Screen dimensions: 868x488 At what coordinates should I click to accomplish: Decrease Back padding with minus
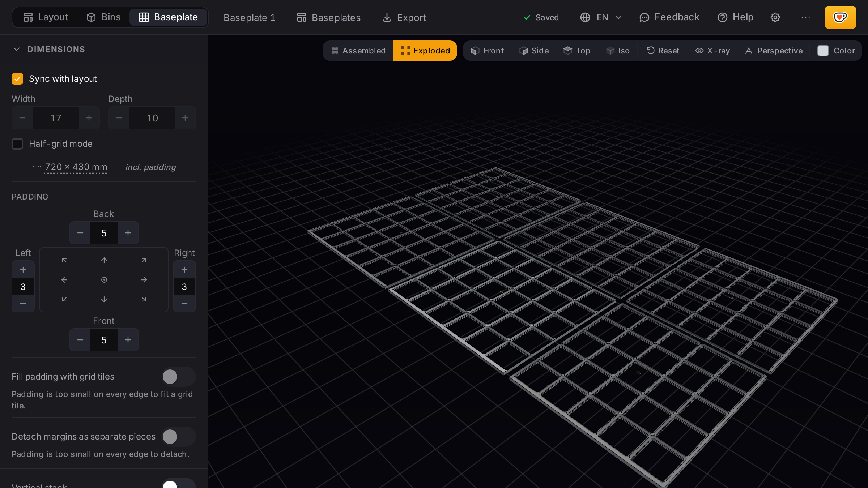tap(80, 233)
